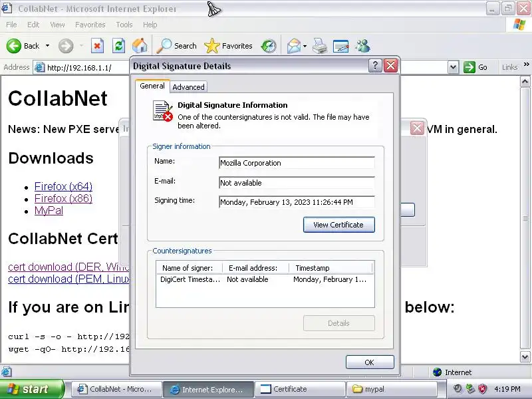
Task: Click the Stop loading icon
Action: pyautogui.click(x=97, y=46)
